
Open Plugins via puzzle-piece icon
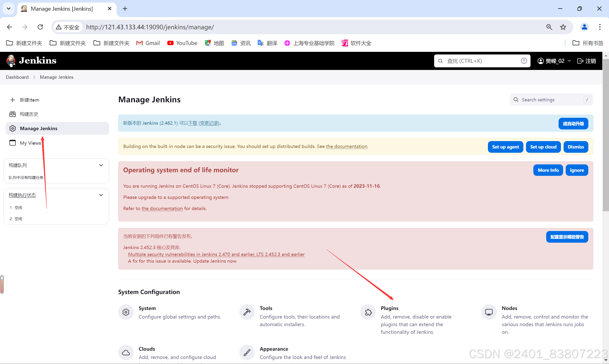[x=368, y=312]
